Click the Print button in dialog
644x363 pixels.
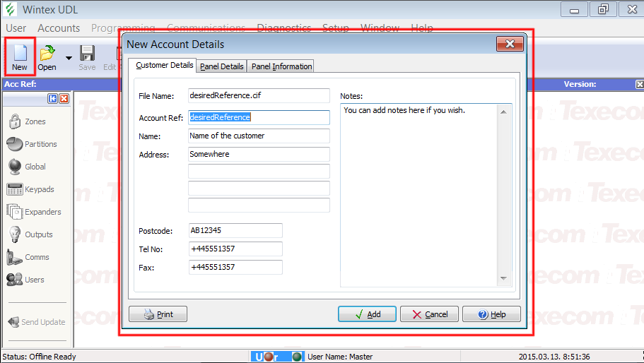[x=158, y=314]
